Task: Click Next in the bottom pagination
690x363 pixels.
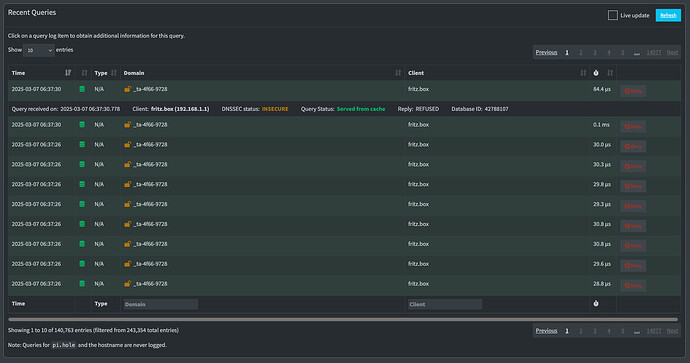Action: (x=672, y=331)
